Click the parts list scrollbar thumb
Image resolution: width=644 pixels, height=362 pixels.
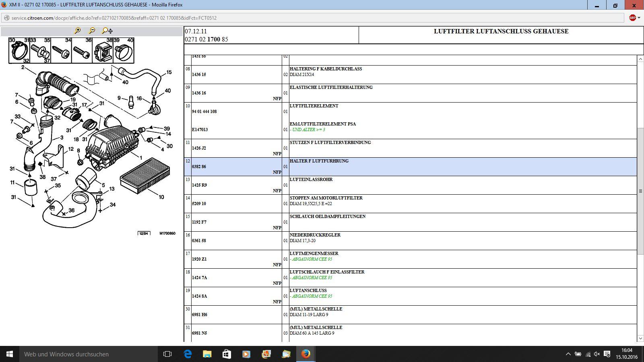(640, 191)
